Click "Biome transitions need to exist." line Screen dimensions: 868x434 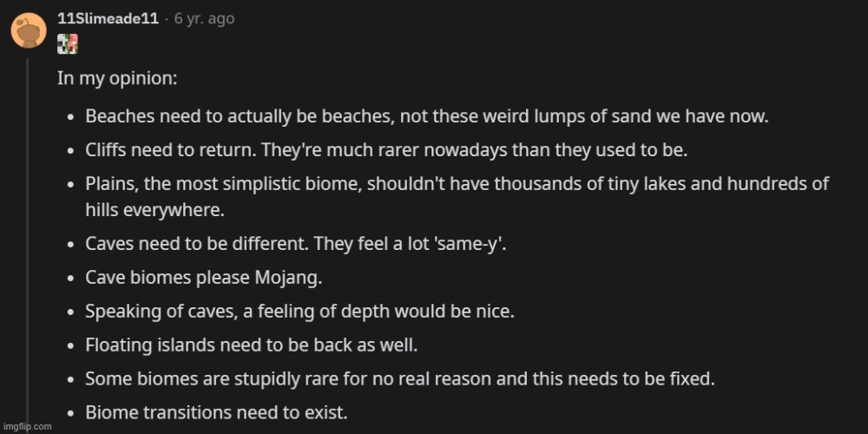click(x=216, y=412)
